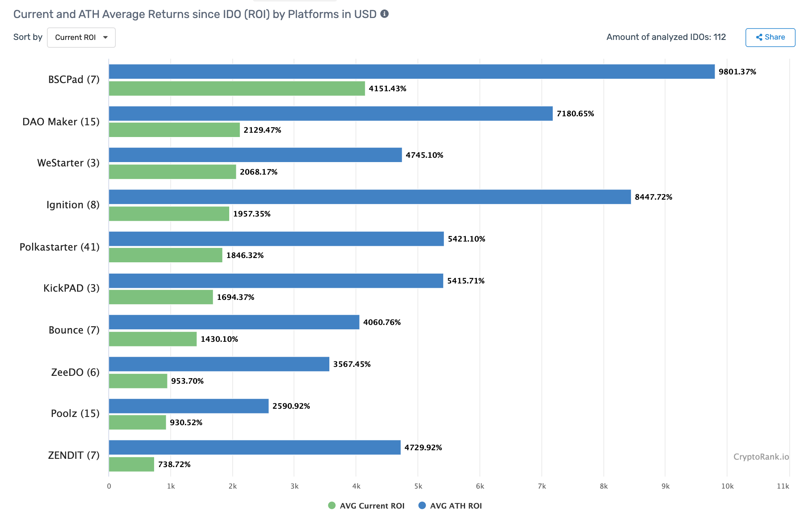The height and width of the screenshot is (516, 812).
Task: Click the 2129.47% value label
Action: click(262, 130)
